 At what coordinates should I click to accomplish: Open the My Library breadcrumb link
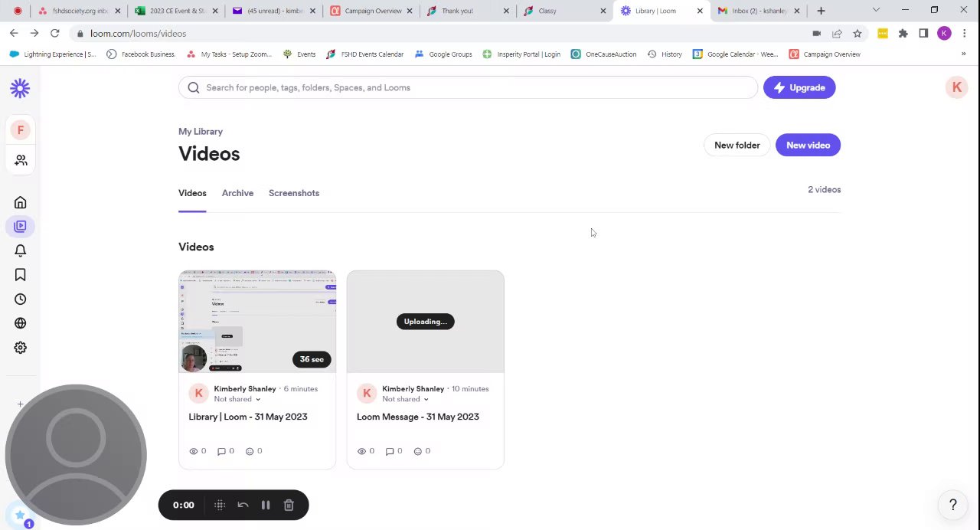tap(201, 132)
